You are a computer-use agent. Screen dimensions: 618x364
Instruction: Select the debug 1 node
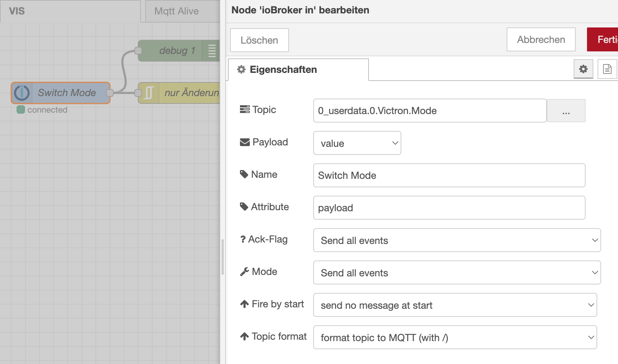(x=179, y=51)
